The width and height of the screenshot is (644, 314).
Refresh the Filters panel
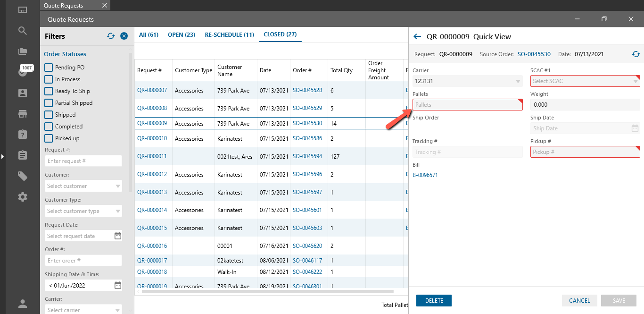tap(111, 36)
